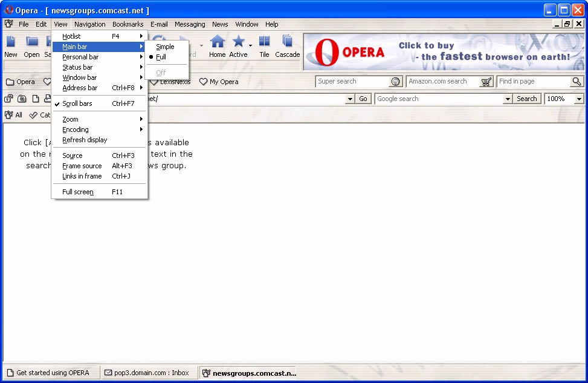The image size is (588, 383).
Task: Click the Find in page magnifier icon
Action: coord(577,82)
